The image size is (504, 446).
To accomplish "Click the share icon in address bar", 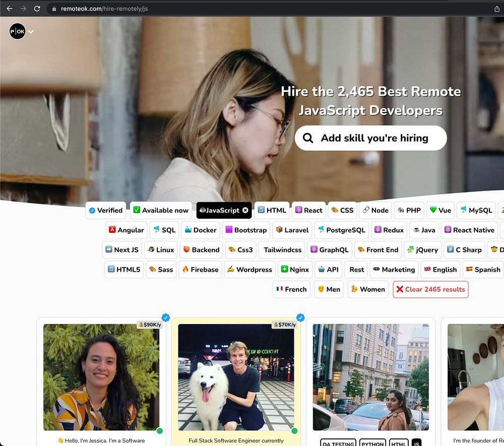I will tap(497, 9).
